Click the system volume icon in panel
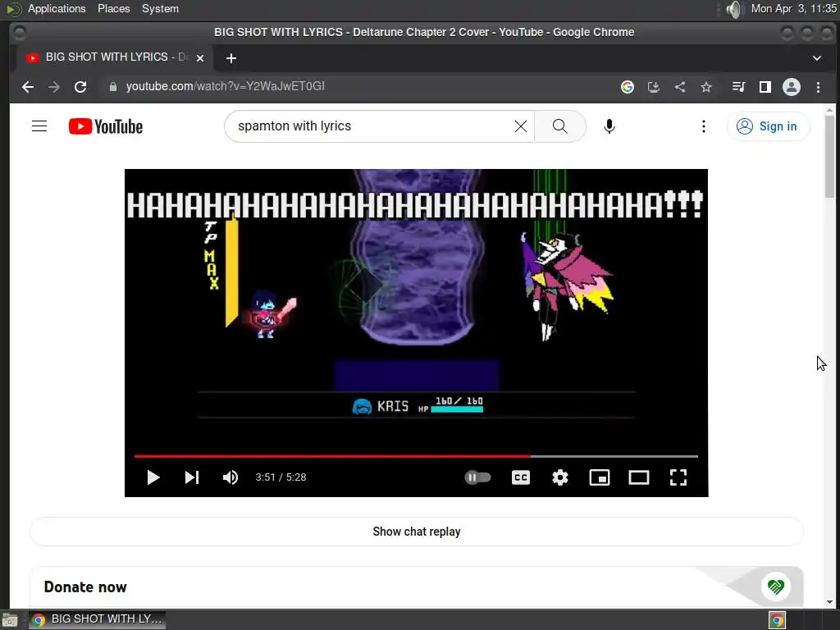Viewport: 840px width, 630px height. tap(735, 9)
